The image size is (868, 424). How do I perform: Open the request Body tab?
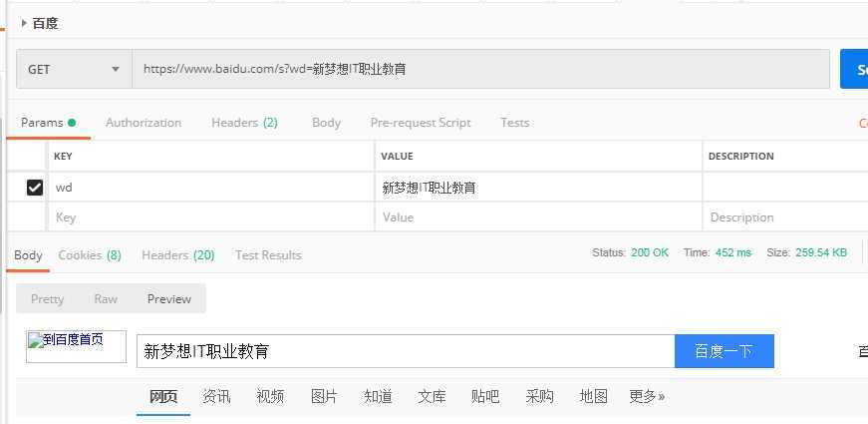[326, 123]
